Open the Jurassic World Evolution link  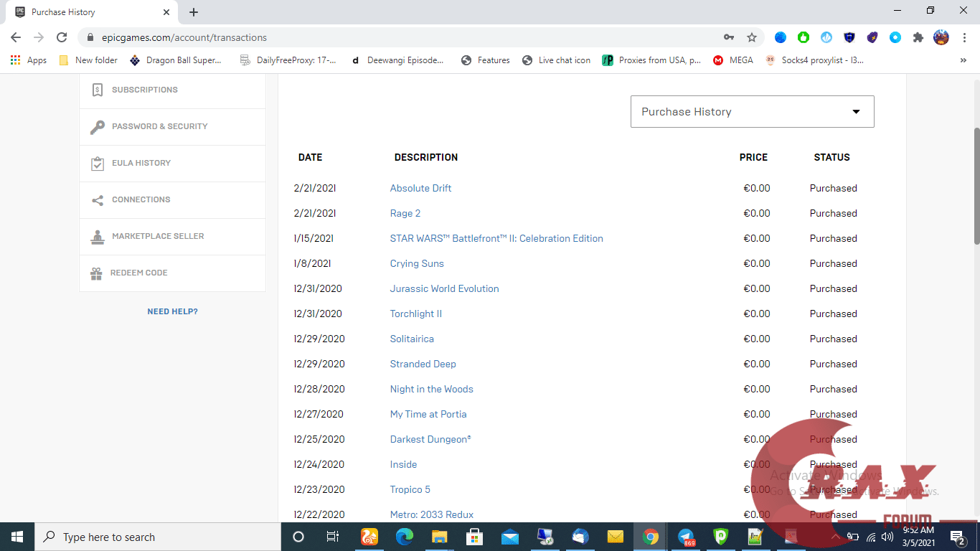444,288
